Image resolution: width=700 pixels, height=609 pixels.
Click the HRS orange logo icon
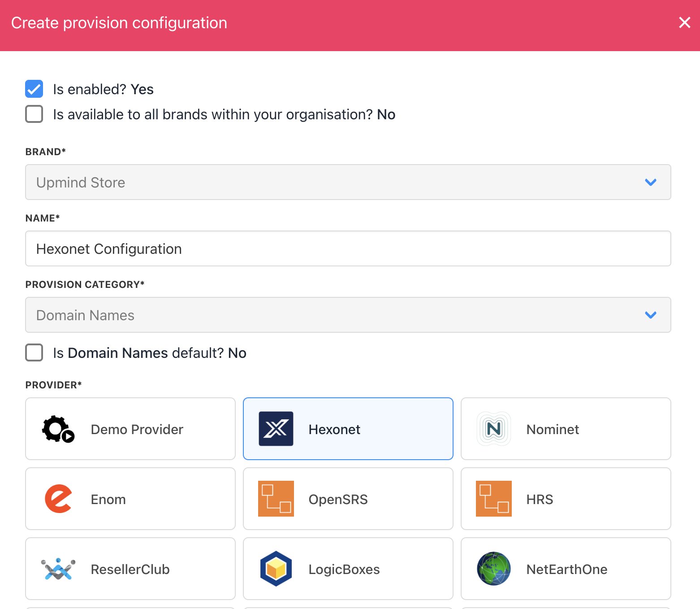pyautogui.click(x=494, y=499)
